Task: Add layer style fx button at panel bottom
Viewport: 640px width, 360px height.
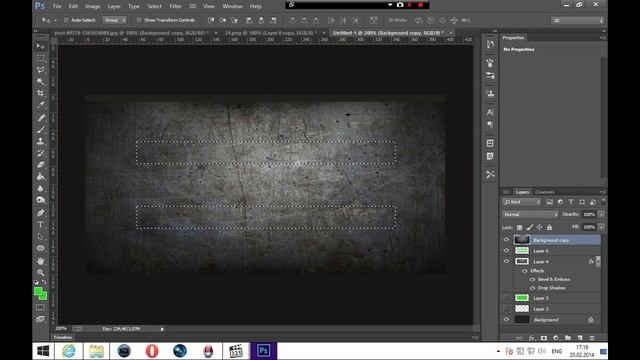Action: pos(531,338)
